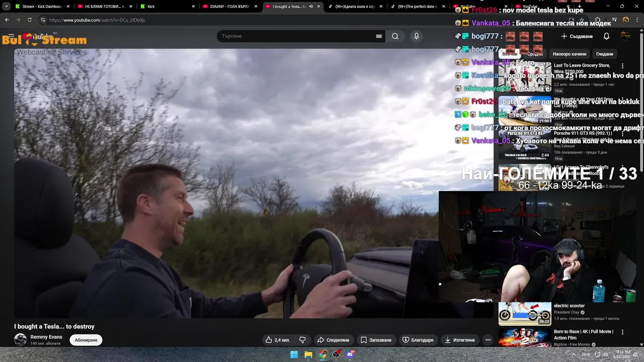Viewport: 644px width, 362px height.
Task: Click the search magnifier button
Action: (395, 36)
